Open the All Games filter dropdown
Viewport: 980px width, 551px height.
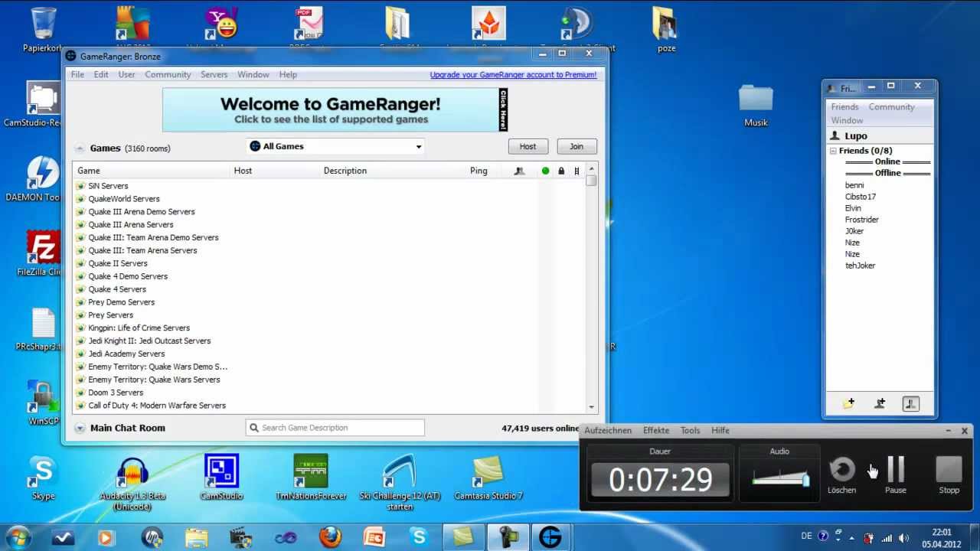336,146
